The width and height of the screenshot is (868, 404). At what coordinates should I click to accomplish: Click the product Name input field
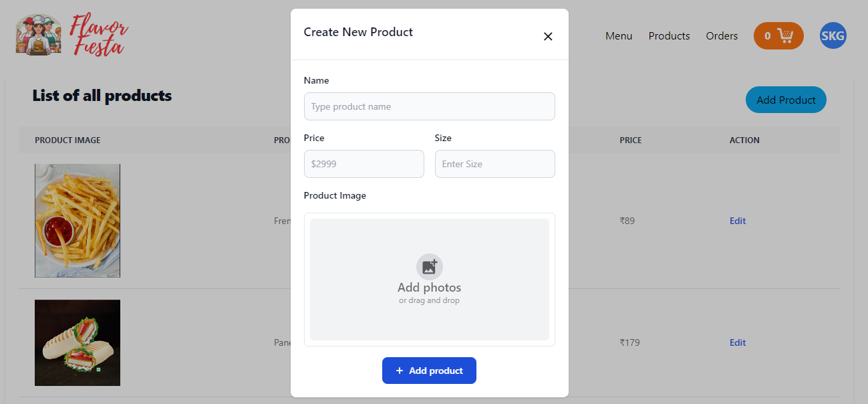point(429,106)
